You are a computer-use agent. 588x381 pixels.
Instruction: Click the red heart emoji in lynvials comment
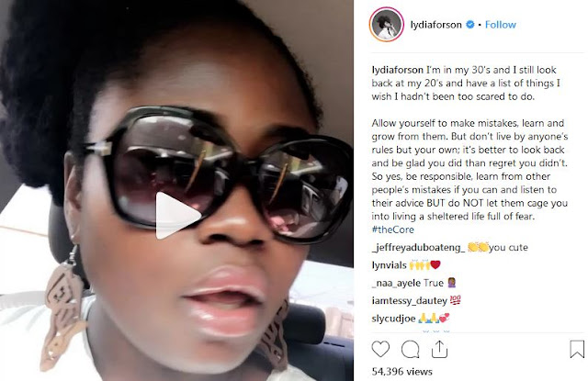(x=435, y=265)
